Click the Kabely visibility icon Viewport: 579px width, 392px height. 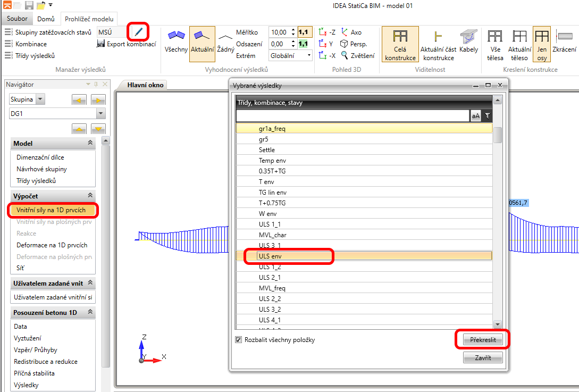point(469,41)
